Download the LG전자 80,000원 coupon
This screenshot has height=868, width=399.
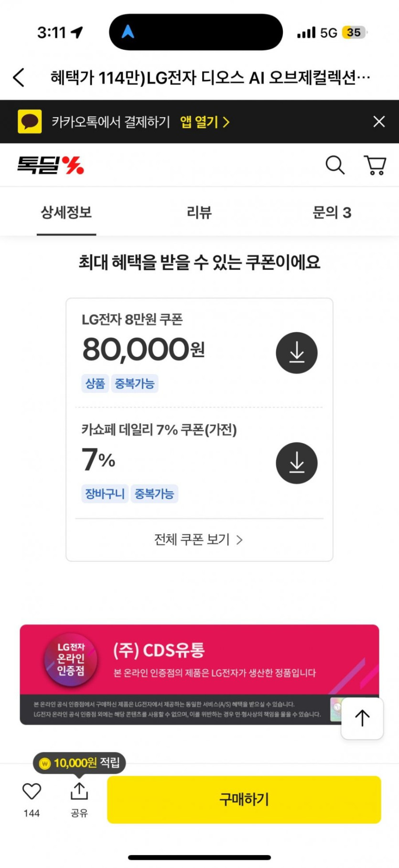pyautogui.click(x=297, y=353)
